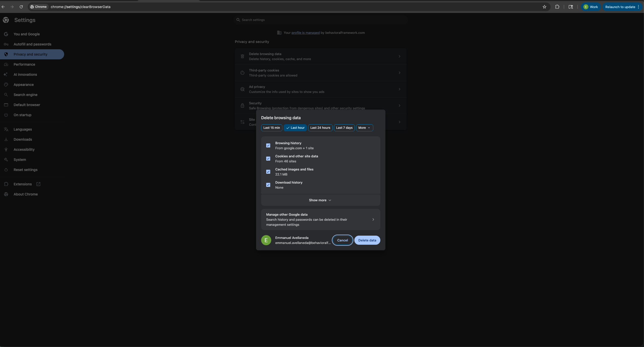Click the Search settings field
644x347 pixels.
click(x=321, y=20)
